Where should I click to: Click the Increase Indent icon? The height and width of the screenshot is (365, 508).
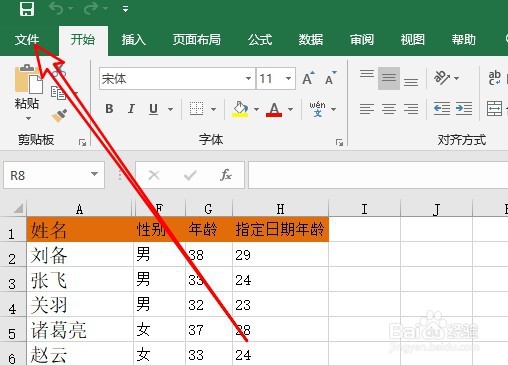pyautogui.click(x=464, y=109)
